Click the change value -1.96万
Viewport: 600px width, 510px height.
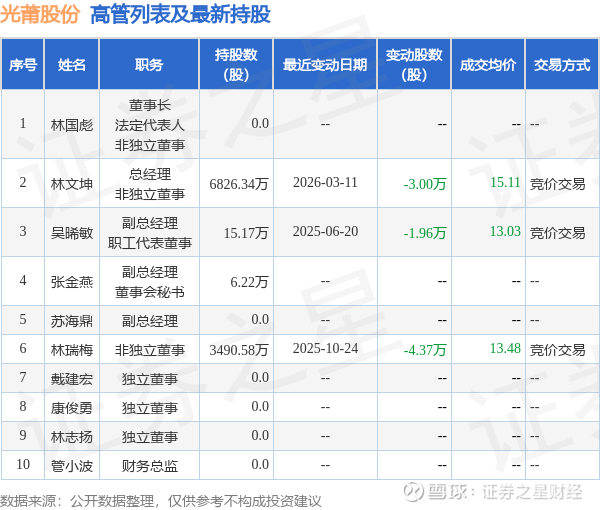(x=425, y=233)
